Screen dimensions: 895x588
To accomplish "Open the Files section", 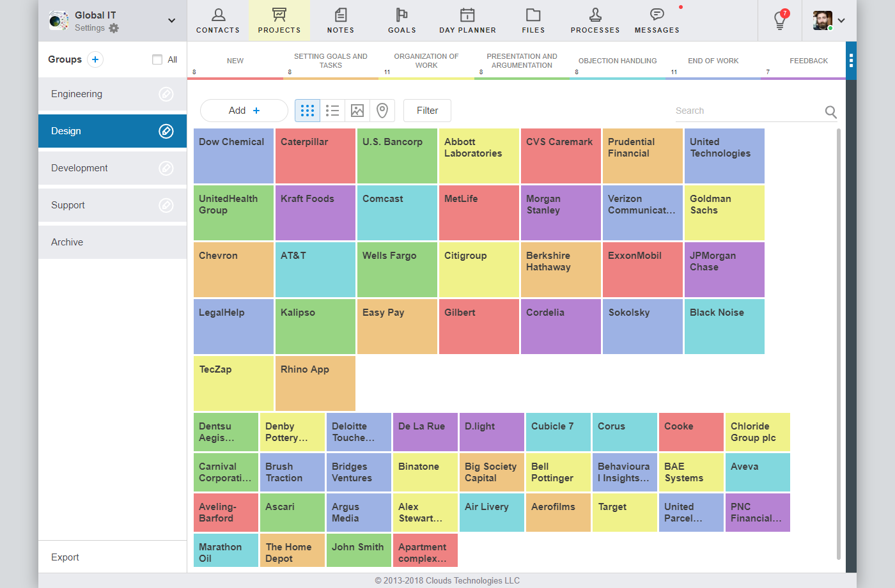I will pos(533,20).
